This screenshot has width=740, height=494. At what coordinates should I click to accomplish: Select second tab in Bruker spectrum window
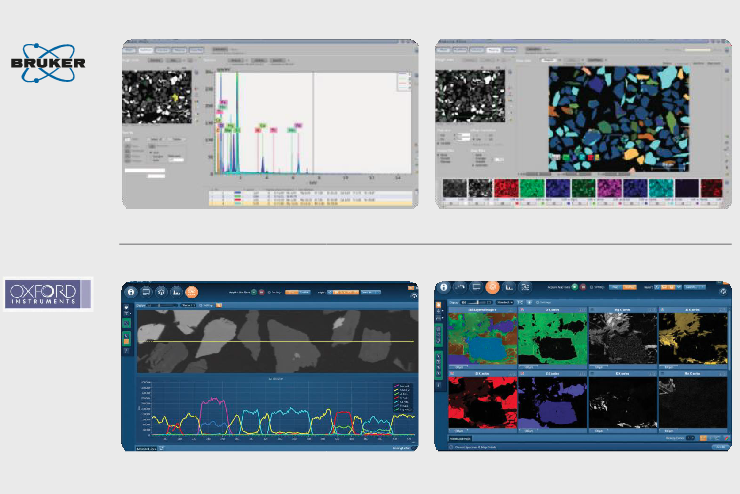[146, 50]
